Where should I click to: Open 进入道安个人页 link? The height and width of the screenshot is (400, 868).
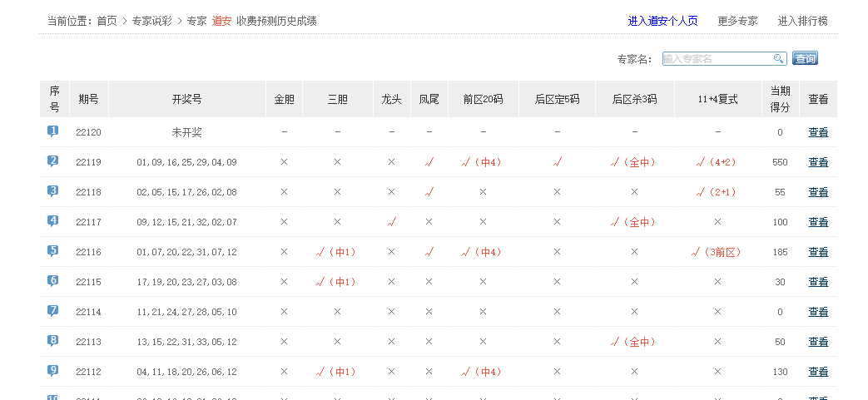(x=662, y=21)
